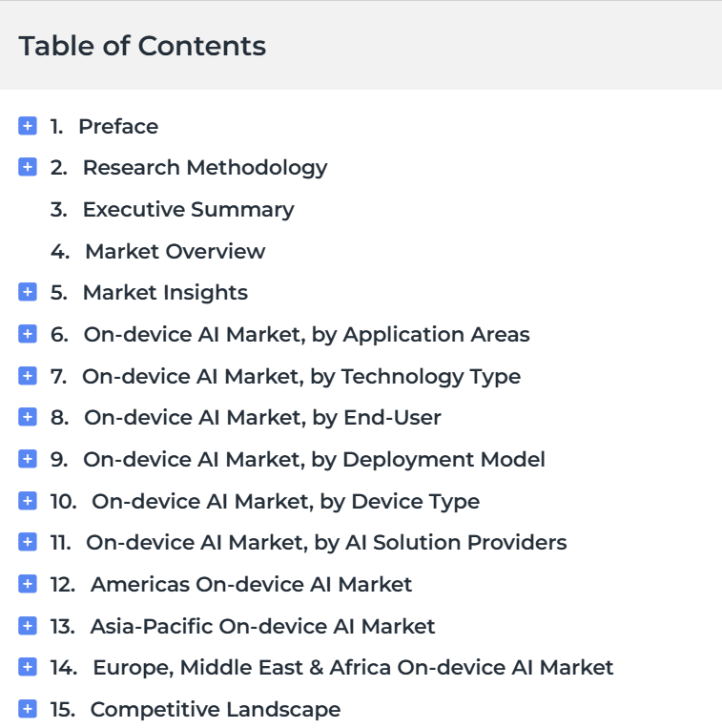Screen dimensions: 722x728
Task: Select the Preface title text
Action: coord(118,126)
